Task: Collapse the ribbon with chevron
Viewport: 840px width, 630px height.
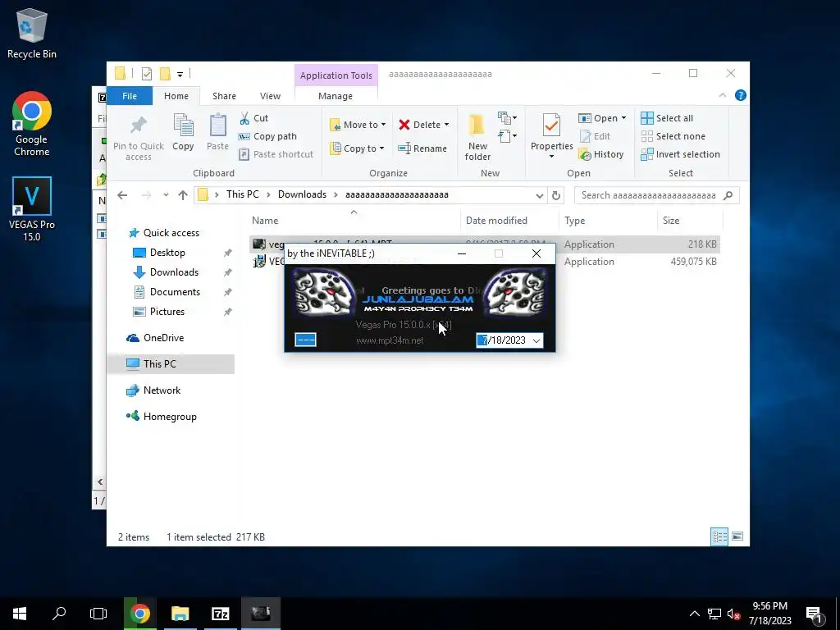Action: [722, 95]
